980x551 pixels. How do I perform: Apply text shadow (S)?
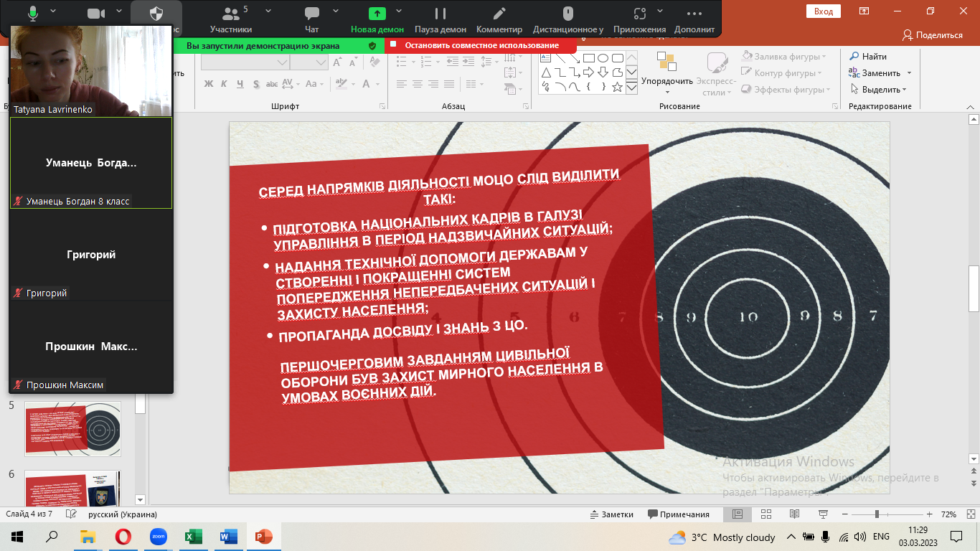(x=256, y=84)
